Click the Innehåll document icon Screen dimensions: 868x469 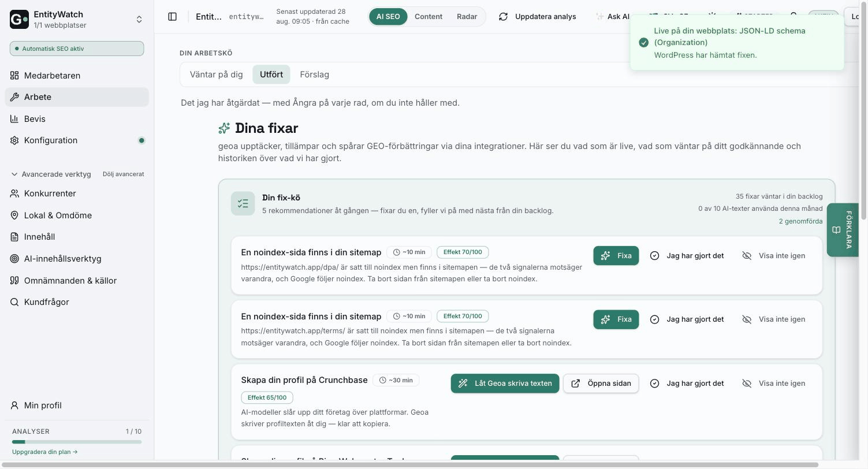click(x=14, y=237)
